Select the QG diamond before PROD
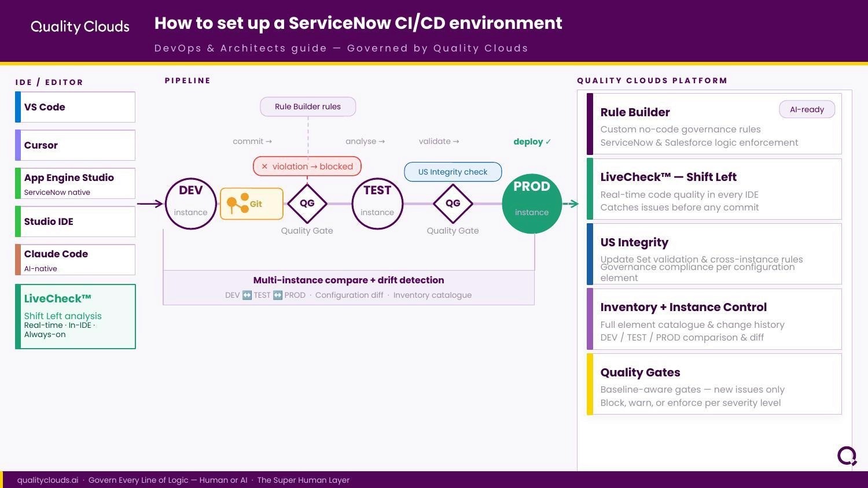This screenshot has width=868, height=488. click(453, 204)
